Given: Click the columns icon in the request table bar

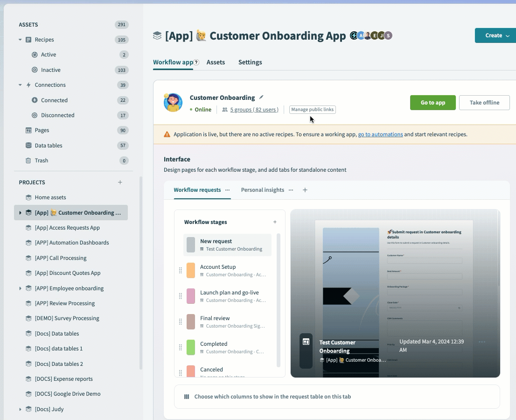Looking at the screenshot, I should tap(187, 397).
